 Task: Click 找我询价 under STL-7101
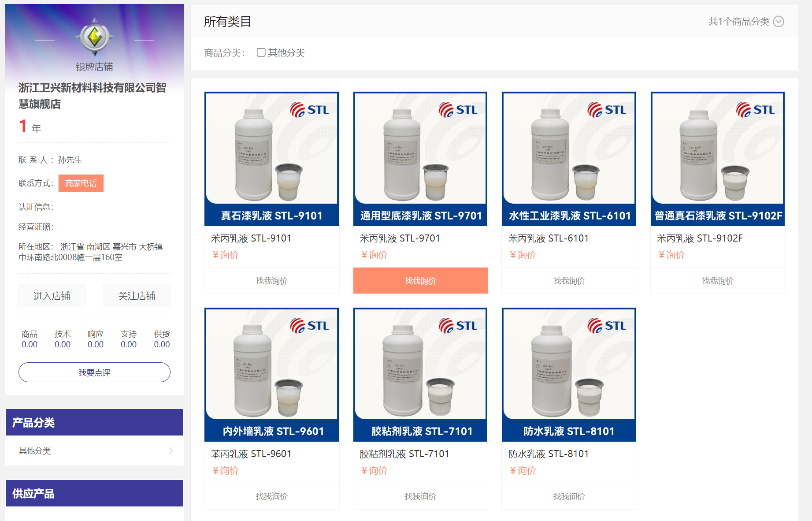point(420,496)
